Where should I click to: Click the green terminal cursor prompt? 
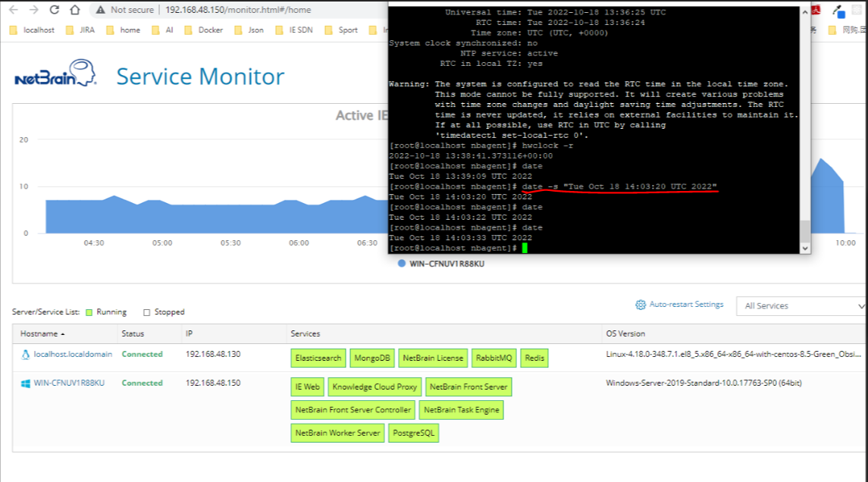coord(525,248)
